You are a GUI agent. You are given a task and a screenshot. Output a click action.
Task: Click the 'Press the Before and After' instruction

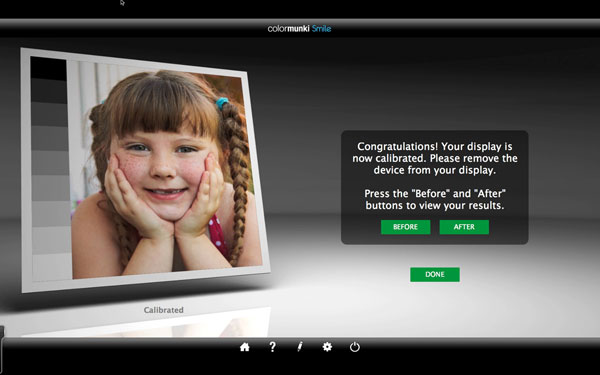(435, 199)
